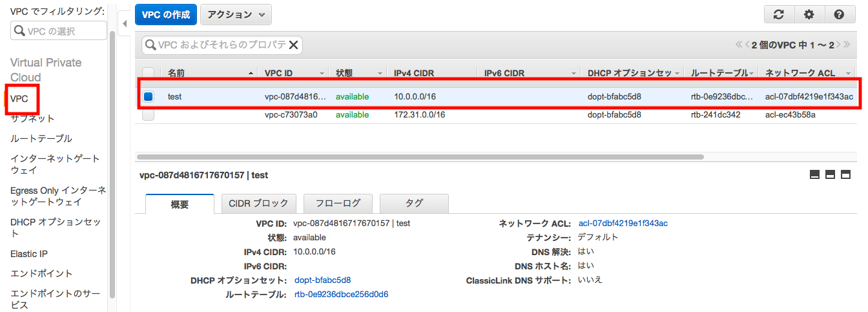Click the test name cell
Image resolution: width=868 pixels, height=312 pixels.
coord(174,97)
